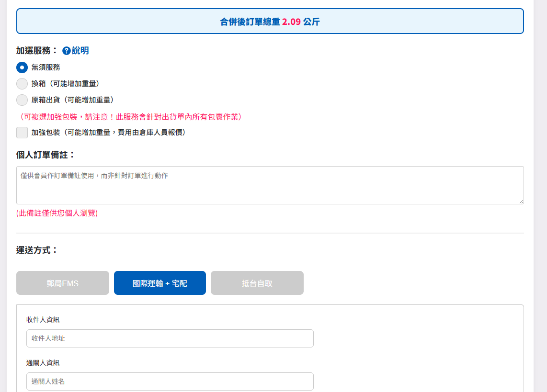The height and width of the screenshot is (392, 547).
Task: Enable the 加強包裝 checkbox
Action: tap(22, 133)
